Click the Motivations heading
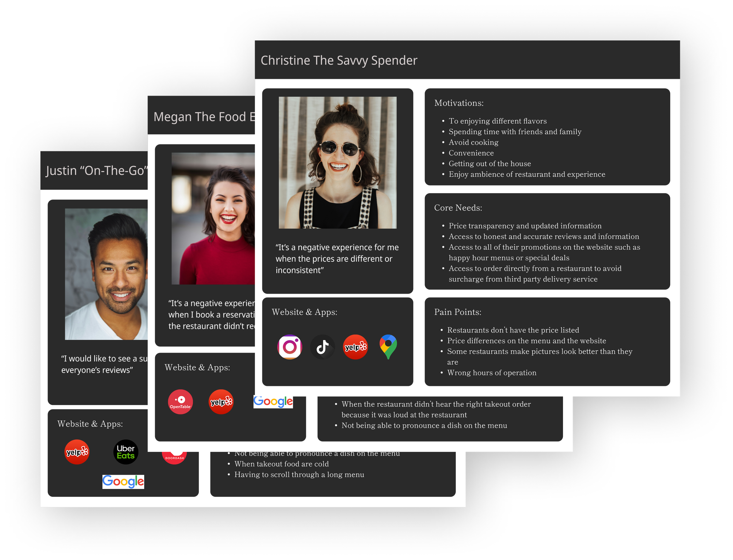Screen dimensions: 733x560 pyautogui.click(x=459, y=103)
